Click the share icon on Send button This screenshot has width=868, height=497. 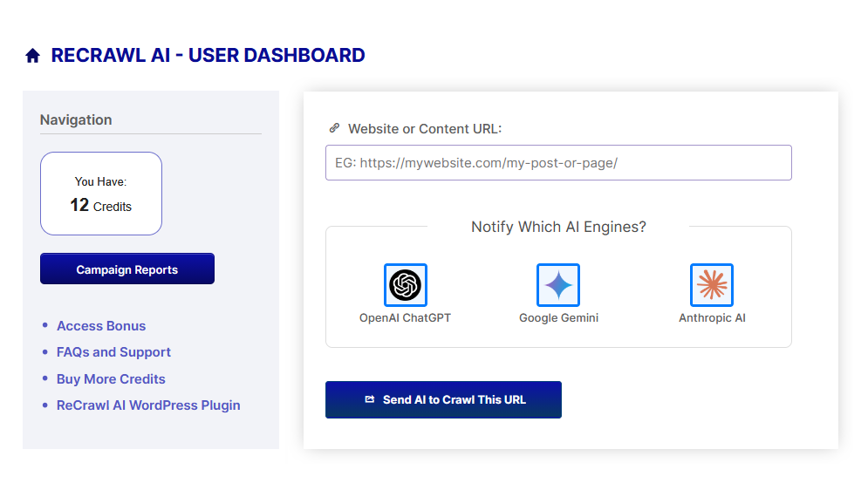coord(370,399)
